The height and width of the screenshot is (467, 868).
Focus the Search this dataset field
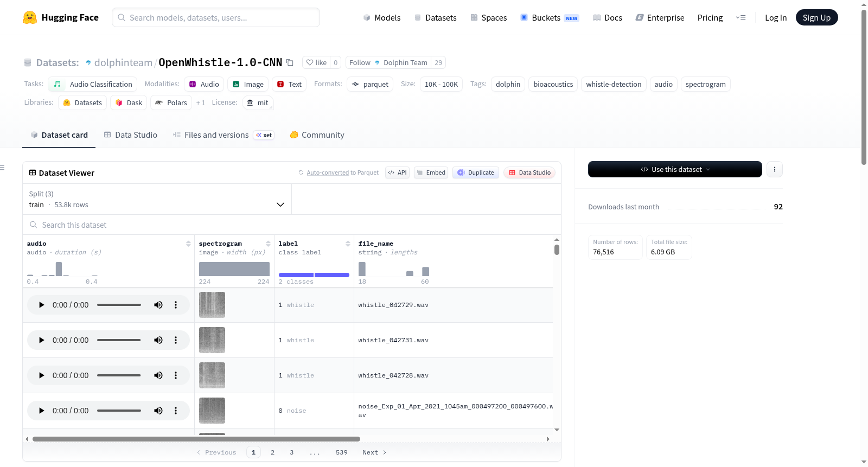(x=292, y=225)
